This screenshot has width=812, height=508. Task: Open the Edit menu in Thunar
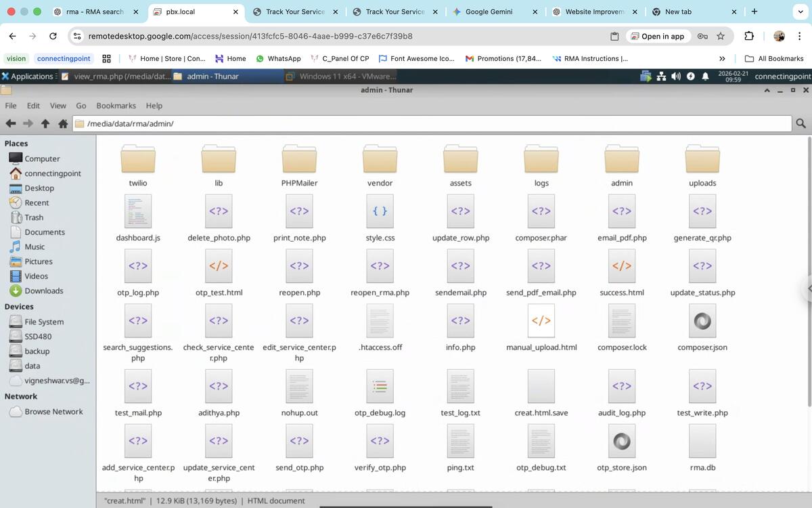click(33, 106)
